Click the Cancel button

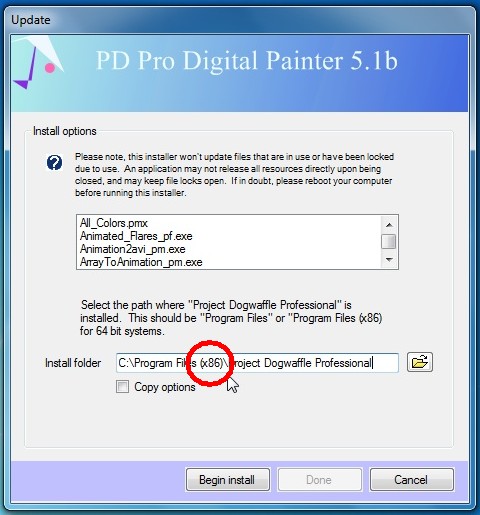point(411,480)
